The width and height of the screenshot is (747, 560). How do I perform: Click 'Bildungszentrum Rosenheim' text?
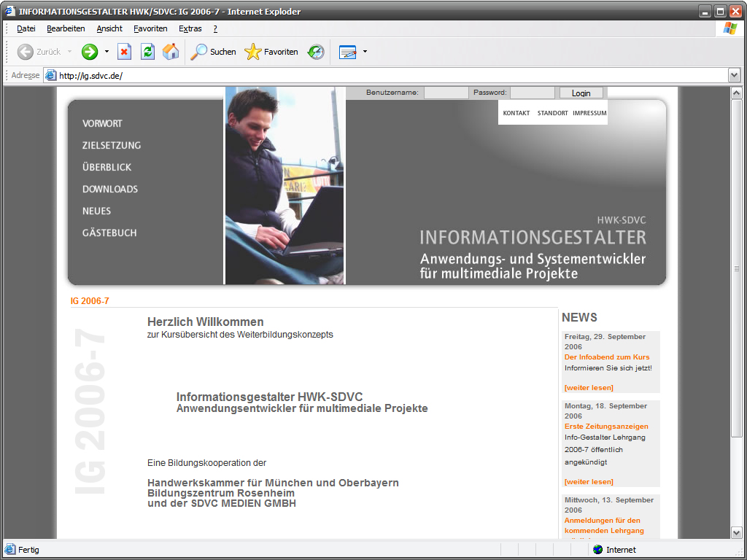point(221,494)
